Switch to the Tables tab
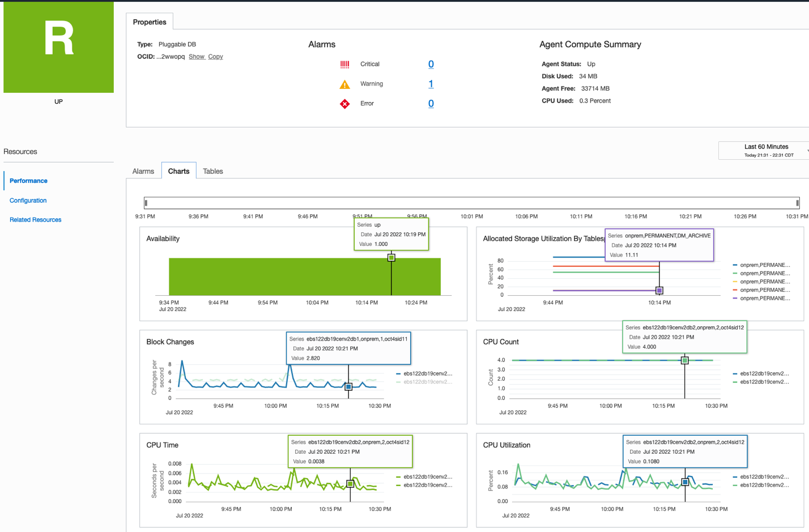The height and width of the screenshot is (532, 809). click(x=213, y=171)
